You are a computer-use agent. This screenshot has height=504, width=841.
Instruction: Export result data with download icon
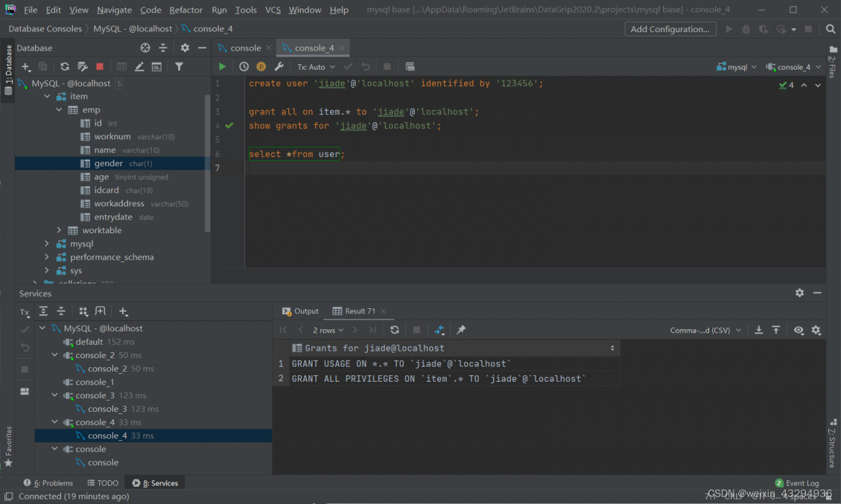pyautogui.click(x=758, y=330)
